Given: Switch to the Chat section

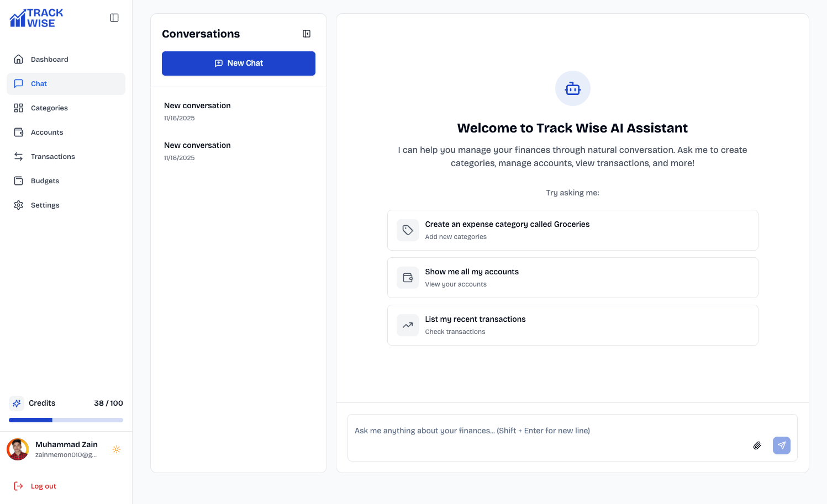Looking at the screenshot, I should (38, 83).
